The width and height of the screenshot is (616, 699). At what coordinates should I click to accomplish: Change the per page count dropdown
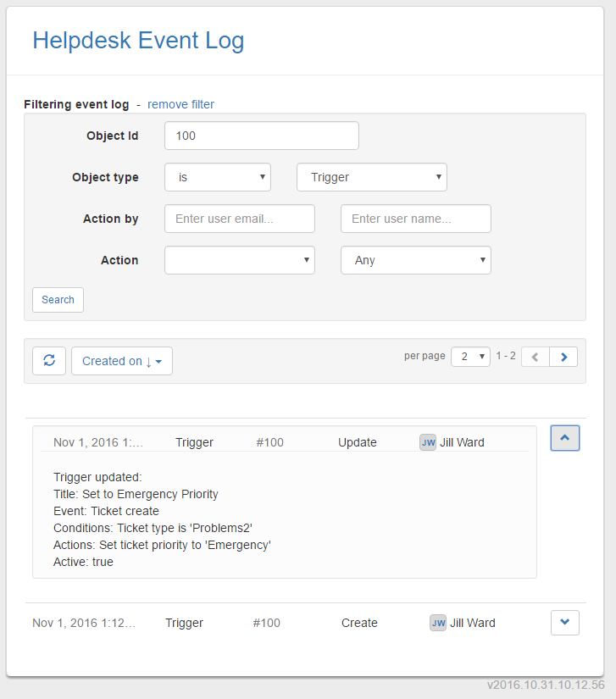pos(470,357)
